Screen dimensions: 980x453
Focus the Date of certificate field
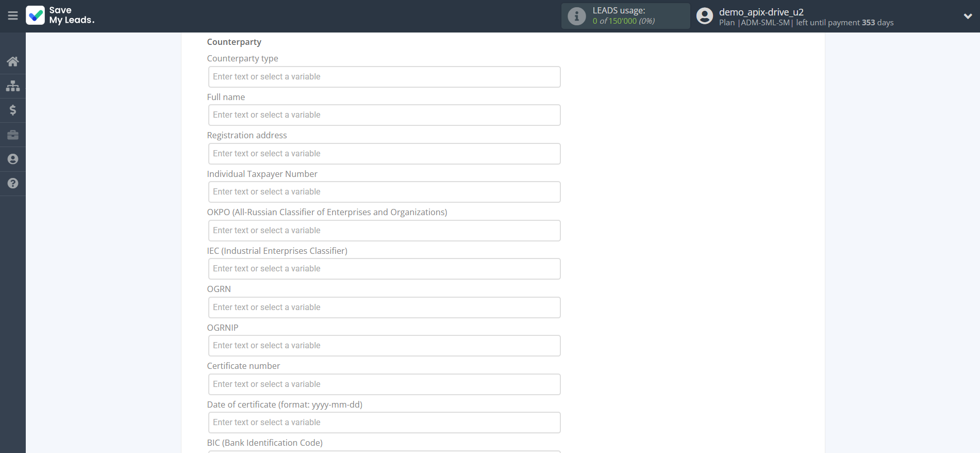pos(384,423)
